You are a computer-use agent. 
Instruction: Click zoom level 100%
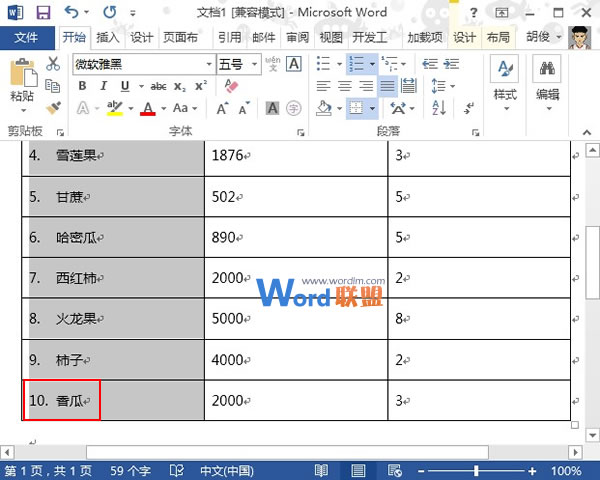coord(566,470)
